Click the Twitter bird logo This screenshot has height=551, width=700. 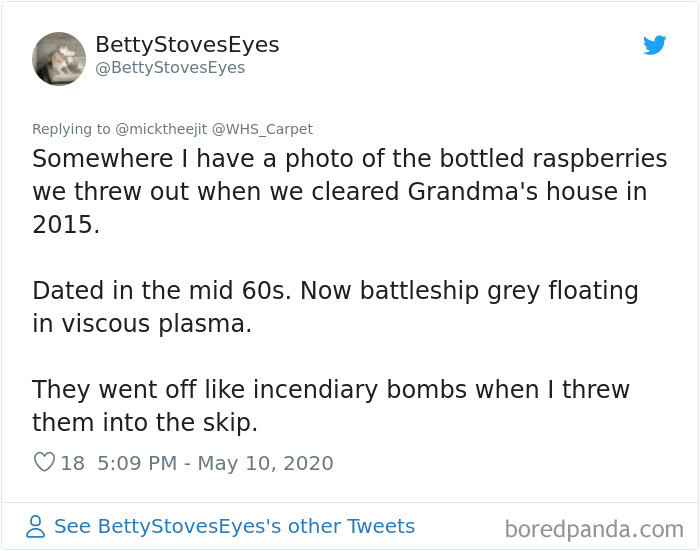655,45
